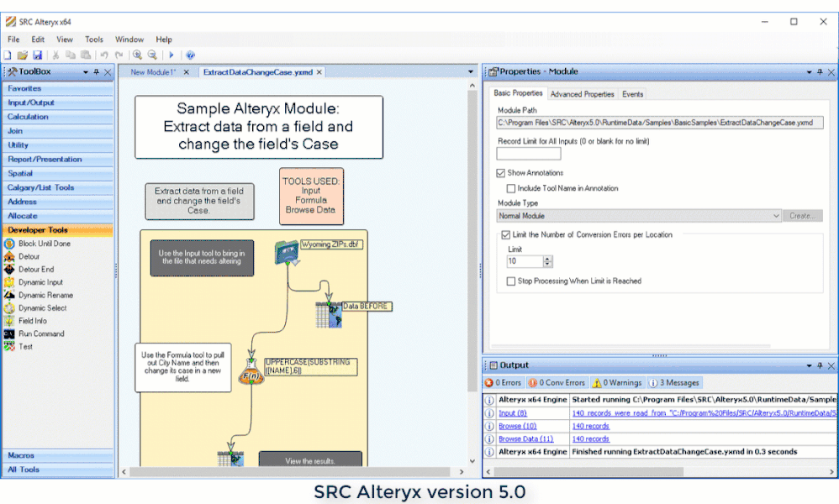Image resolution: width=839 pixels, height=504 pixels.
Task: Open the Output panel dropdown arrow
Action: pyautogui.click(x=809, y=365)
